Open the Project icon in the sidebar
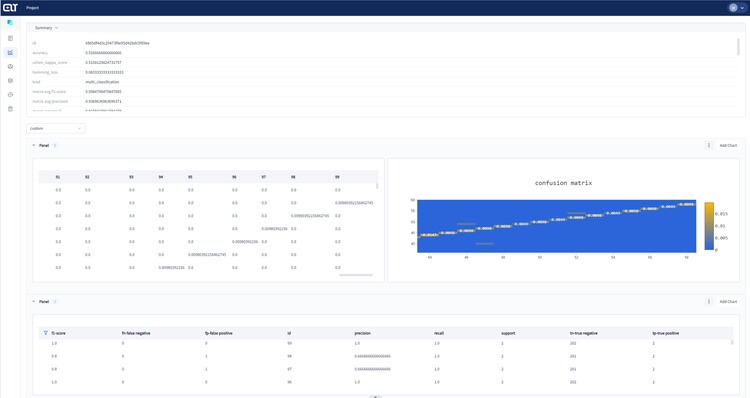 [x=10, y=22]
